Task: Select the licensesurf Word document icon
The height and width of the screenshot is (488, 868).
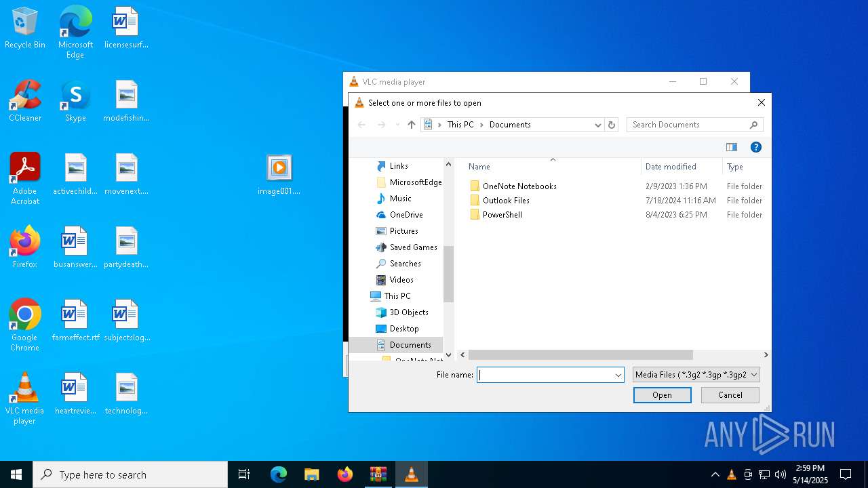Action: click(x=125, y=28)
